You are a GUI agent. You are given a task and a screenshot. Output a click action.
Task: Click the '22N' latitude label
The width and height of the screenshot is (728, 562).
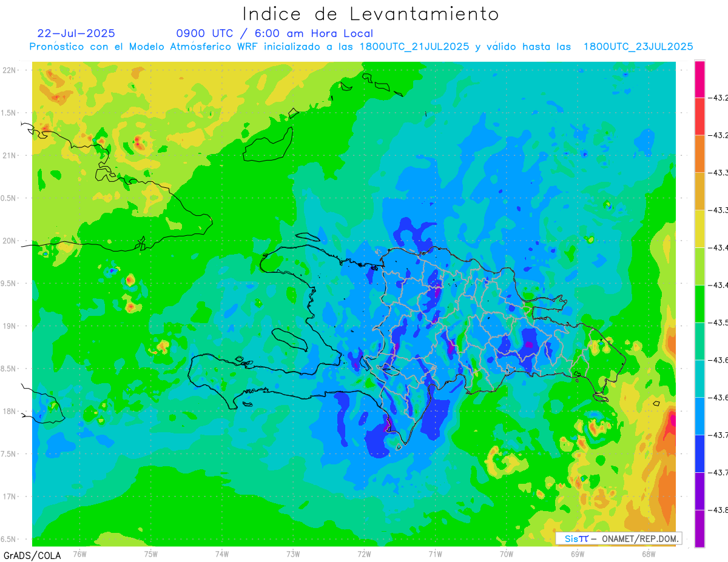point(9,70)
